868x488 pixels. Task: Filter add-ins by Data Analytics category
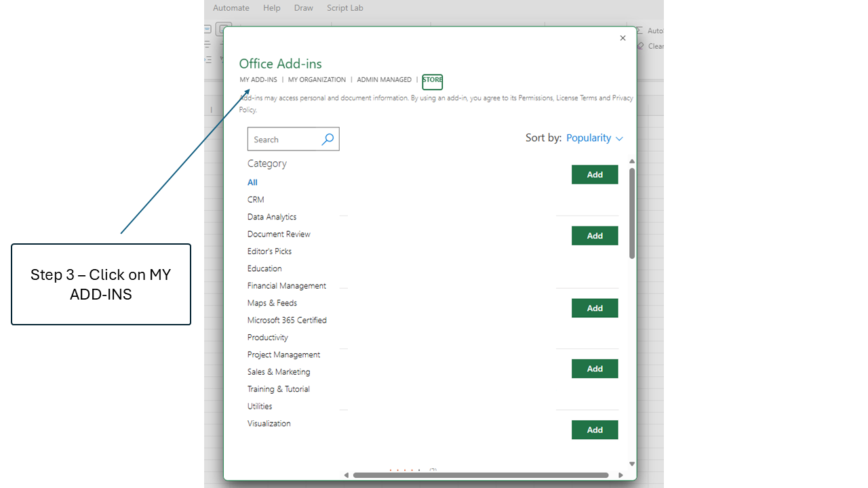coord(272,216)
